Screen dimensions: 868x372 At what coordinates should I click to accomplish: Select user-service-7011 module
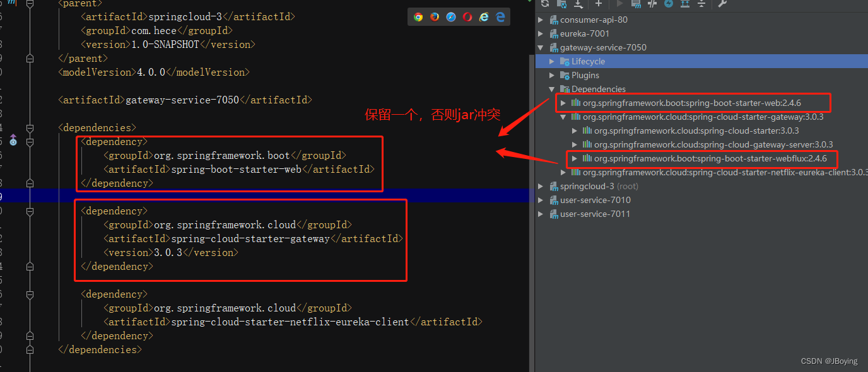595,214
